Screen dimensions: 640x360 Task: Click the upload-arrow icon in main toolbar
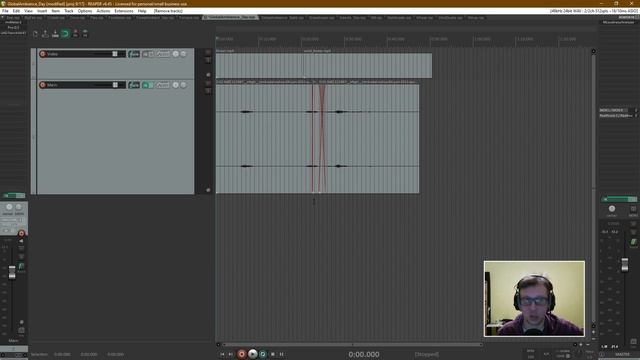pyautogui.click(x=45, y=33)
